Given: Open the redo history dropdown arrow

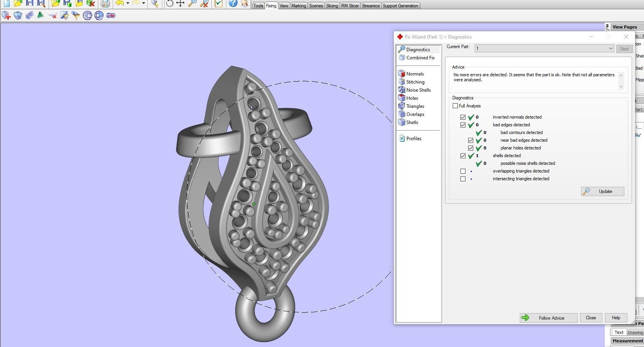Looking at the screenshot, I should click(x=143, y=3).
